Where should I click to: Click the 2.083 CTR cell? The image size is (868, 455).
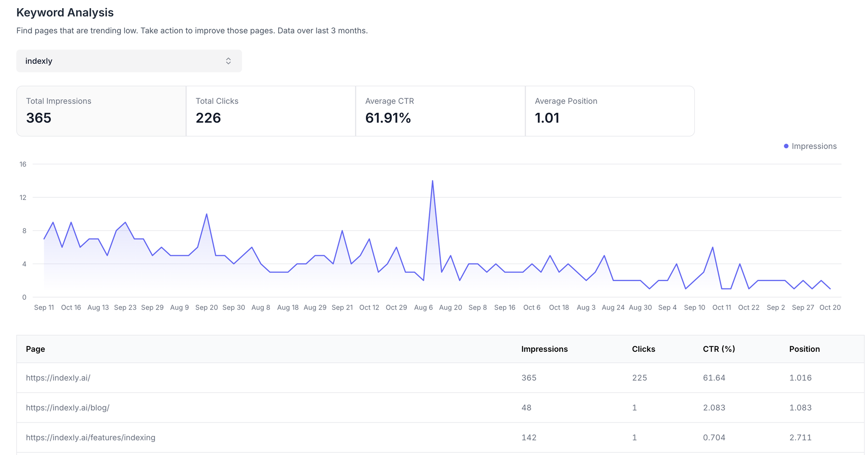coord(714,408)
